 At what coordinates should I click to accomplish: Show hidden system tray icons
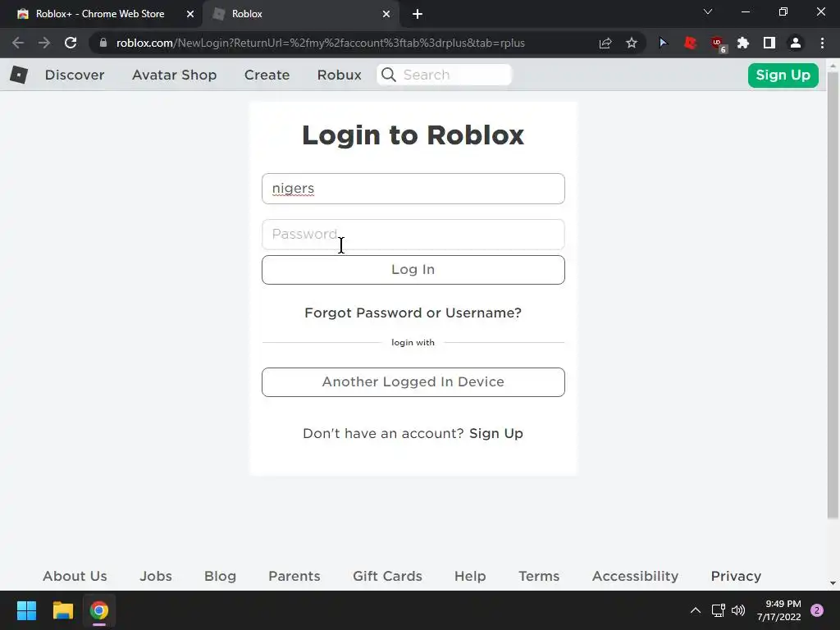(696, 610)
